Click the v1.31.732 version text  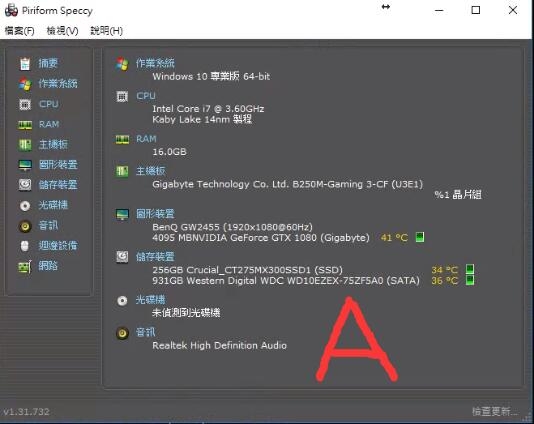click(26, 412)
